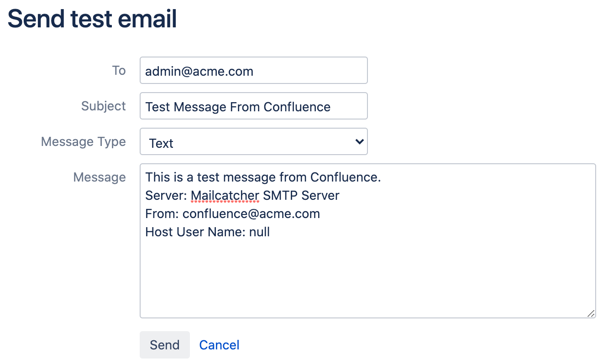Image resolution: width=608 pixels, height=364 pixels.
Task: Click the Message box resize handle
Action: (591, 313)
